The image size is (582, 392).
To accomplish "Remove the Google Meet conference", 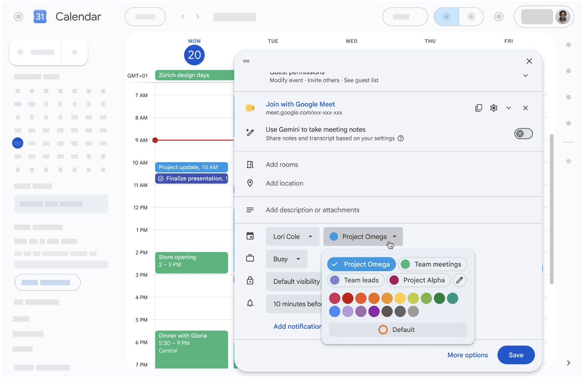I will click(525, 108).
